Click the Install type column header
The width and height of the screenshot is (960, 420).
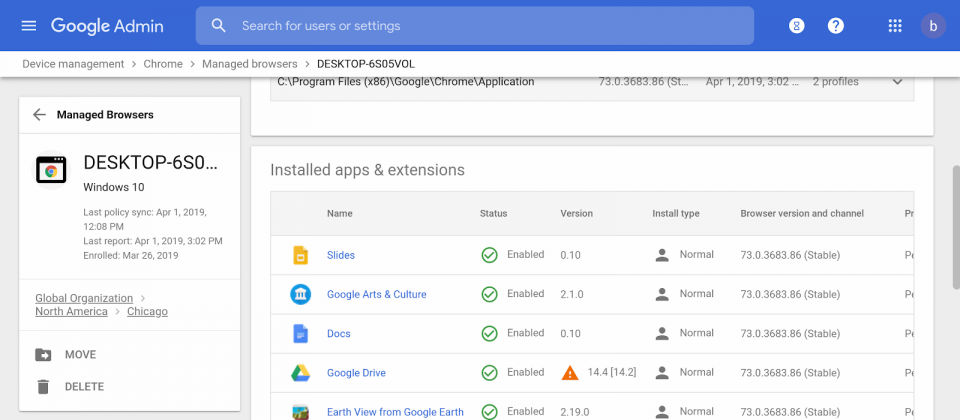coord(676,213)
